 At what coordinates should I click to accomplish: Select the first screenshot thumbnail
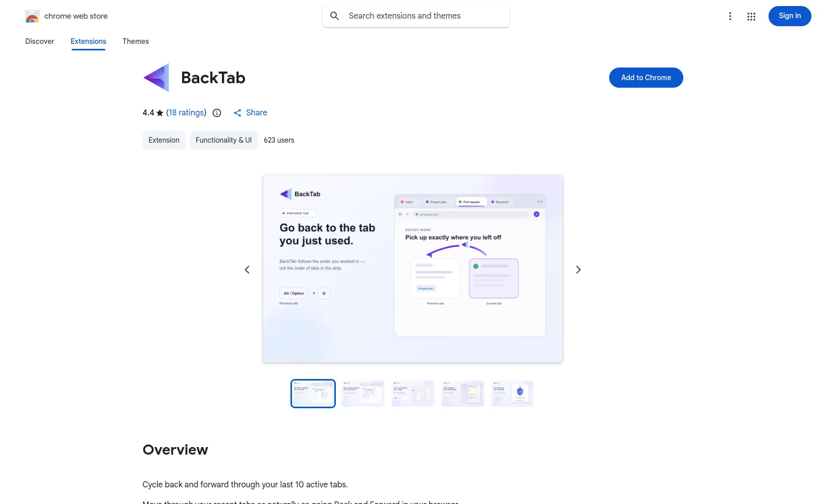coord(313,394)
